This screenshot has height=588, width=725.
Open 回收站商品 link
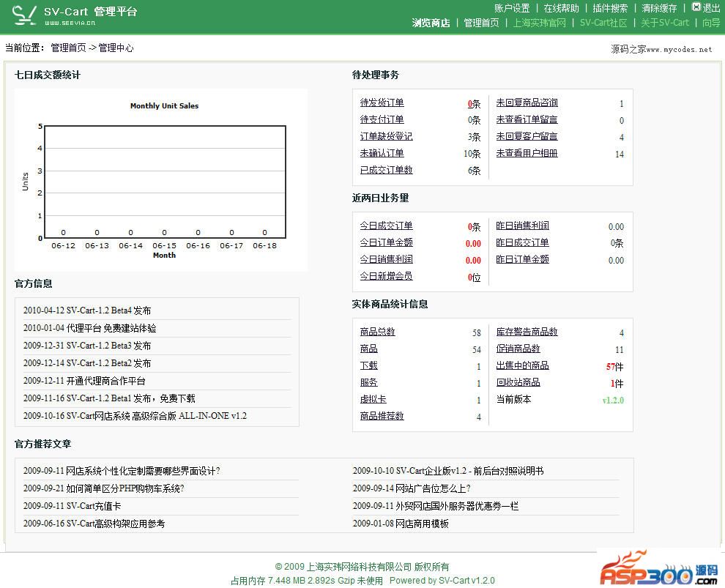518,382
